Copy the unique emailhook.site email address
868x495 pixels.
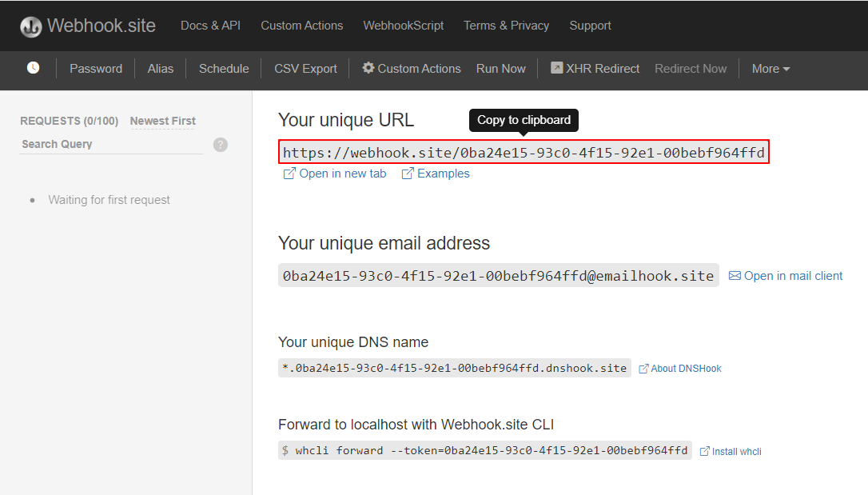[x=498, y=275]
